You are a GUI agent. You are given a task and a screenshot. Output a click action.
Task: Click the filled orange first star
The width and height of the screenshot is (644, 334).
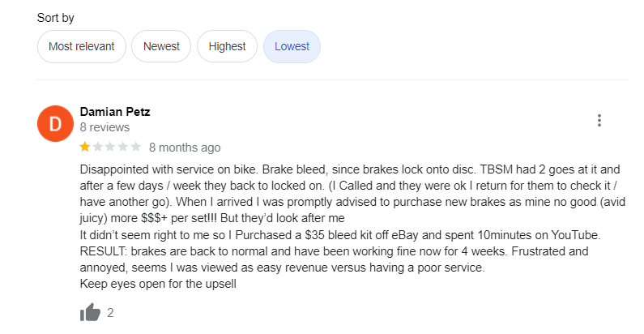(85, 148)
